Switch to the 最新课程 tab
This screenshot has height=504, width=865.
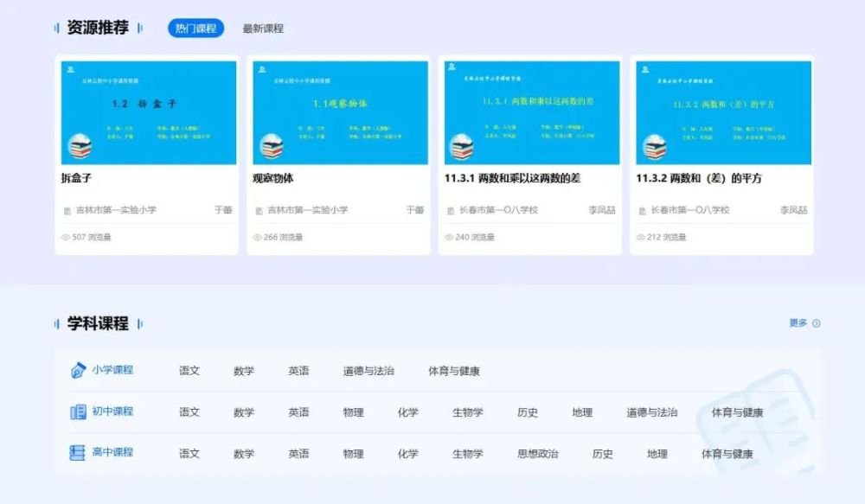pyautogui.click(x=263, y=29)
